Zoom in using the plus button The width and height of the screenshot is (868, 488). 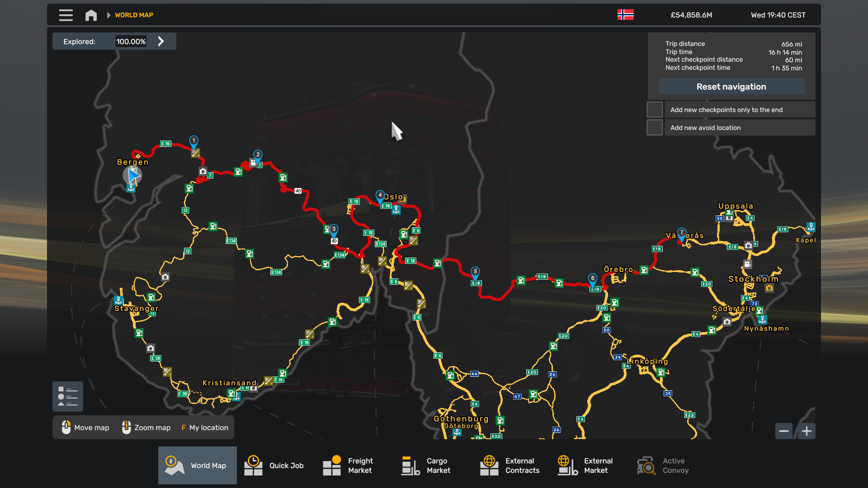[806, 431]
